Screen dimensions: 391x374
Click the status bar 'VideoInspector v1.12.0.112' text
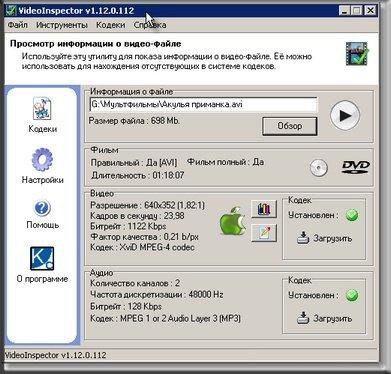[x=56, y=355]
